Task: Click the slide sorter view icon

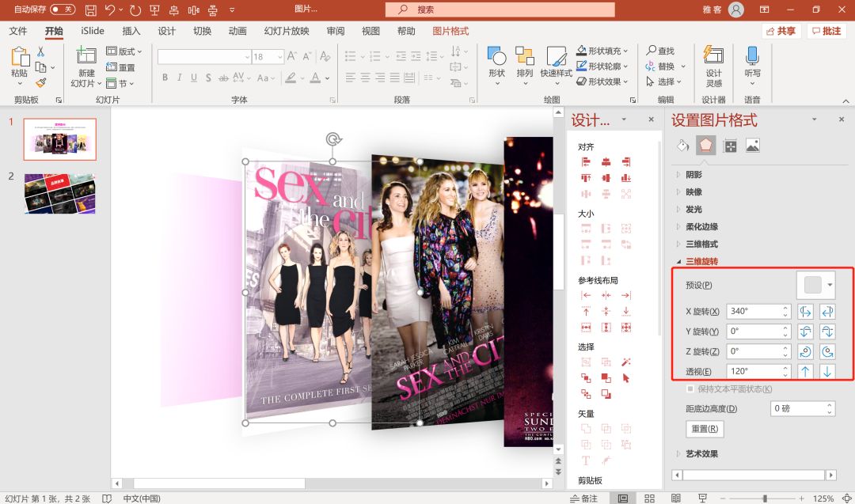Action: 649,498
